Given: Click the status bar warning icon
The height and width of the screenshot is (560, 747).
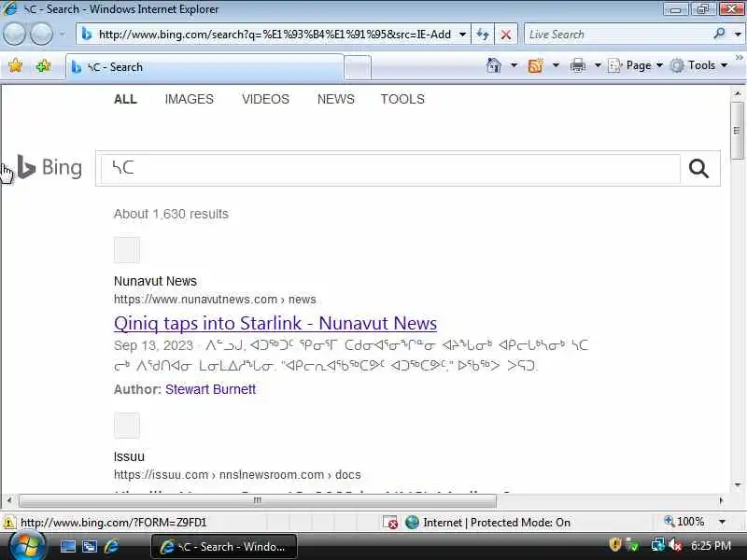Looking at the screenshot, I should coord(9,523).
